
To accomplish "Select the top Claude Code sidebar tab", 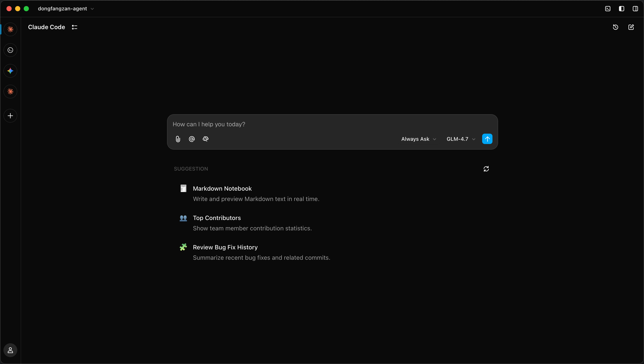I will click(x=10, y=29).
